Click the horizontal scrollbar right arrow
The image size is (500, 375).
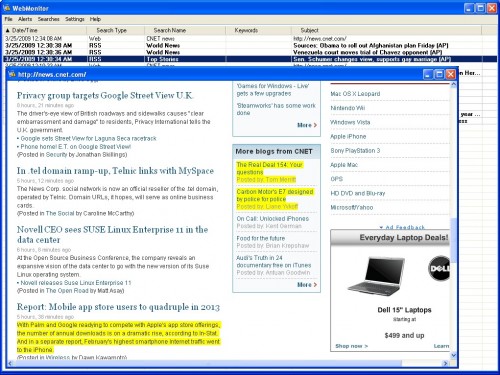[446, 363]
